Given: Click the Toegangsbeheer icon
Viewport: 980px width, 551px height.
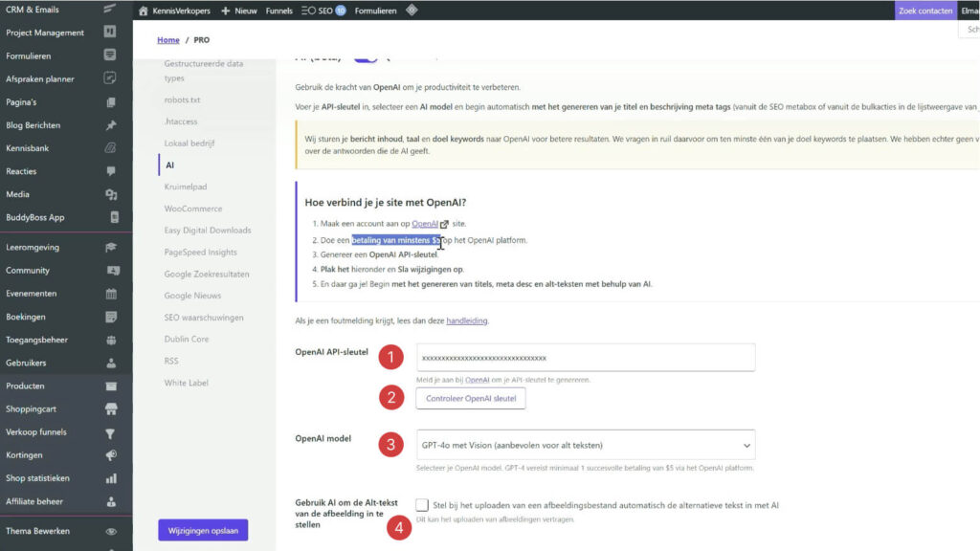Looking at the screenshot, I should 111,340.
